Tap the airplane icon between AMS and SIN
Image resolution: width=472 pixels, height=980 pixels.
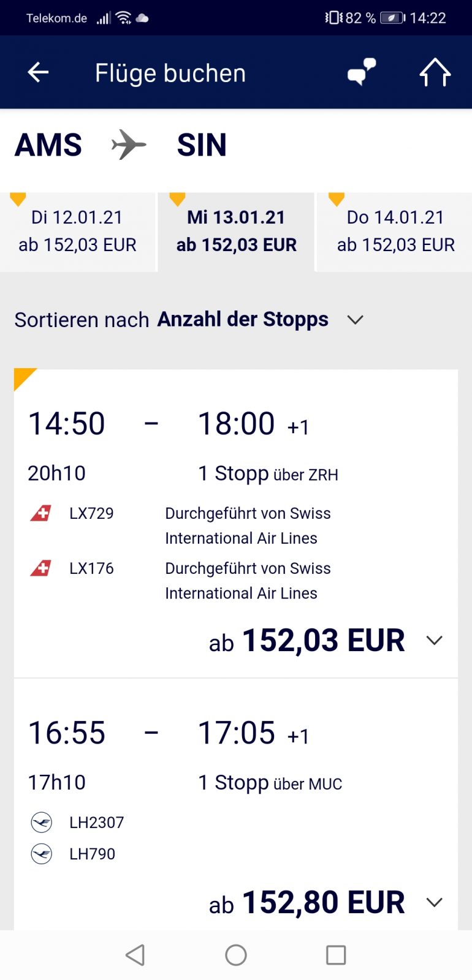click(129, 145)
